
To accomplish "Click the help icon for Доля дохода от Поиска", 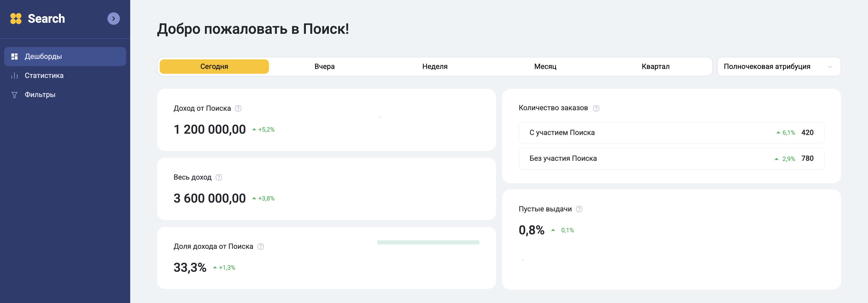I will 260,246.
